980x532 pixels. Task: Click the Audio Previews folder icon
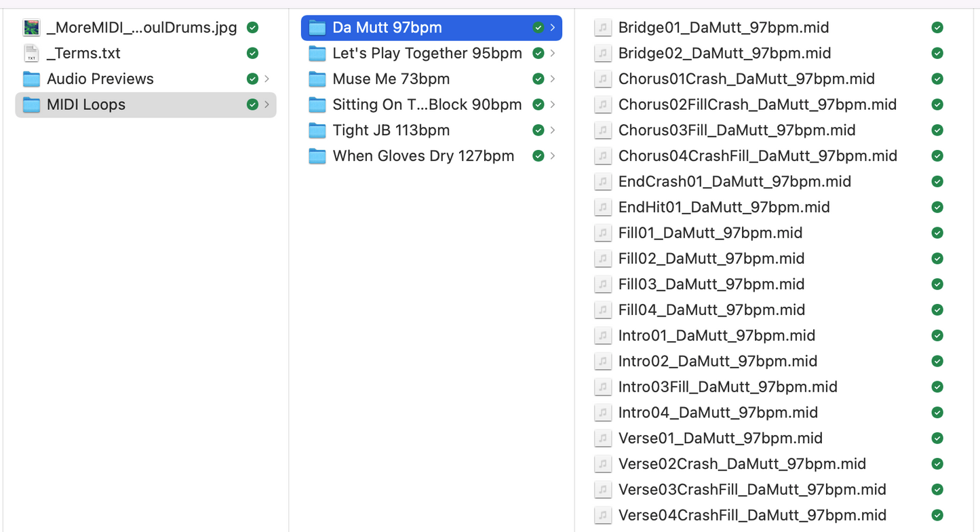[31, 79]
